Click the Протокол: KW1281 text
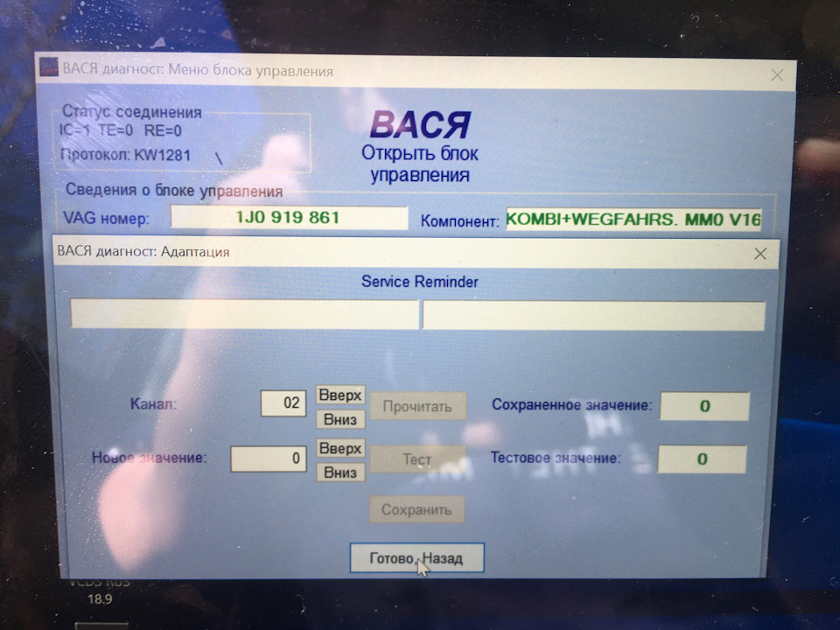The image size is (840, 630). (x=126, y=155)
